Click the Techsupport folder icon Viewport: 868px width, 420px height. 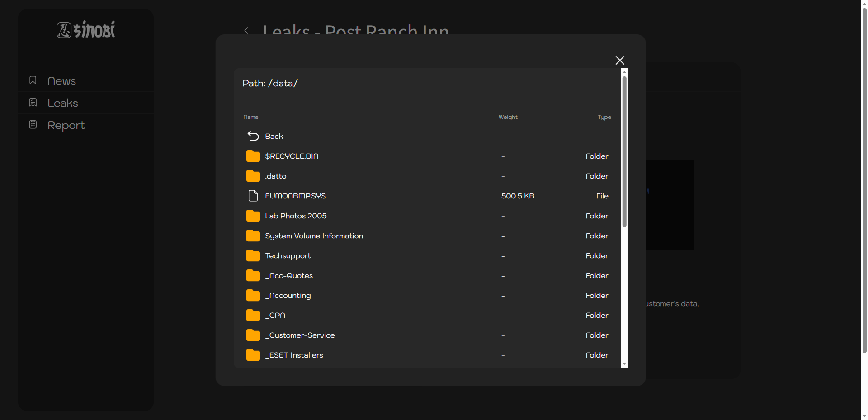point(253,256)
